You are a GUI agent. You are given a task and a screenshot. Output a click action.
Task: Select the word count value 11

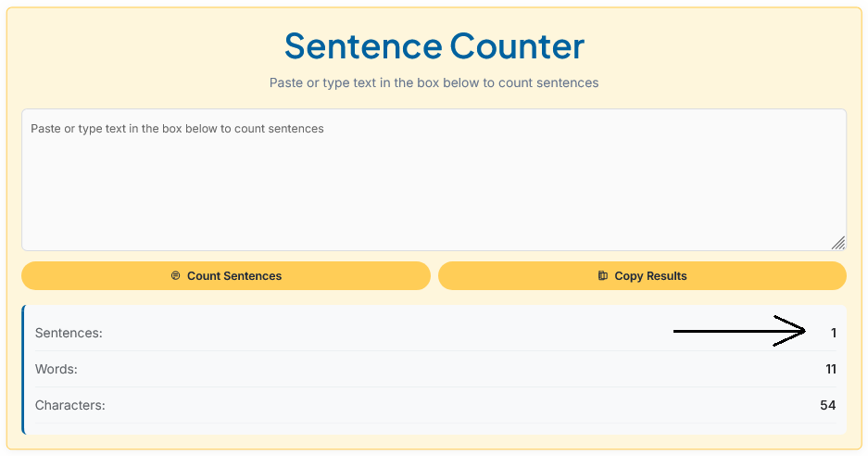[x=831, y=369]
